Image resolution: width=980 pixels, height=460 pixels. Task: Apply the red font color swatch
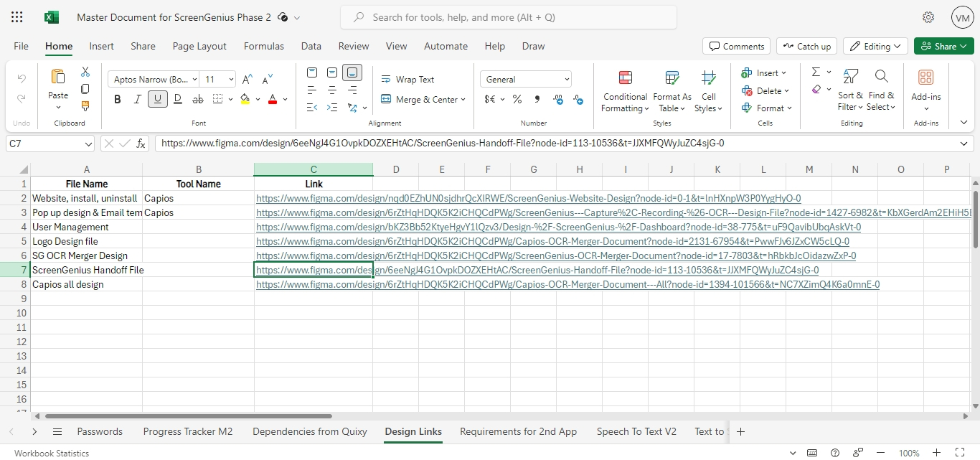[x=273, y=99]
